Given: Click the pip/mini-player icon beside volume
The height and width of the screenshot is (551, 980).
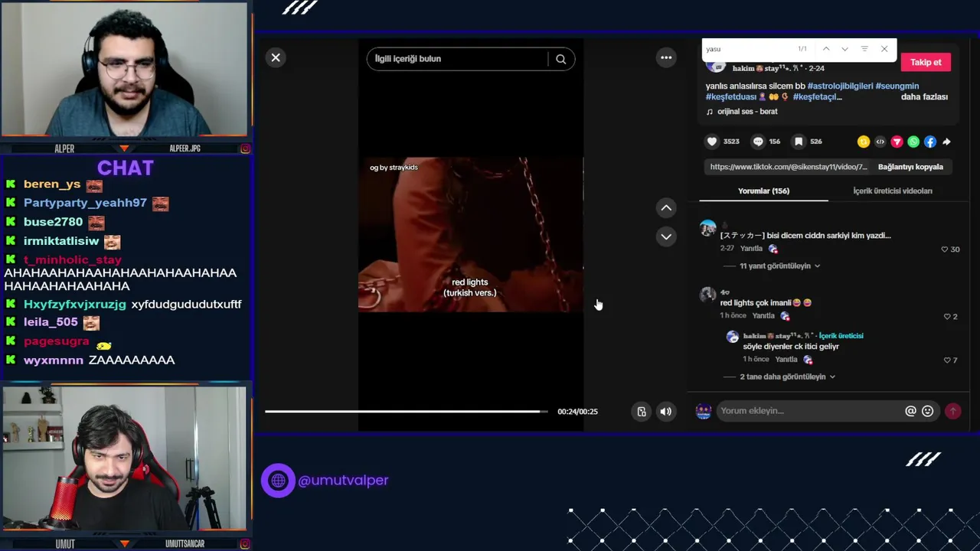Looking at the screenshot, I should point(642,412).
